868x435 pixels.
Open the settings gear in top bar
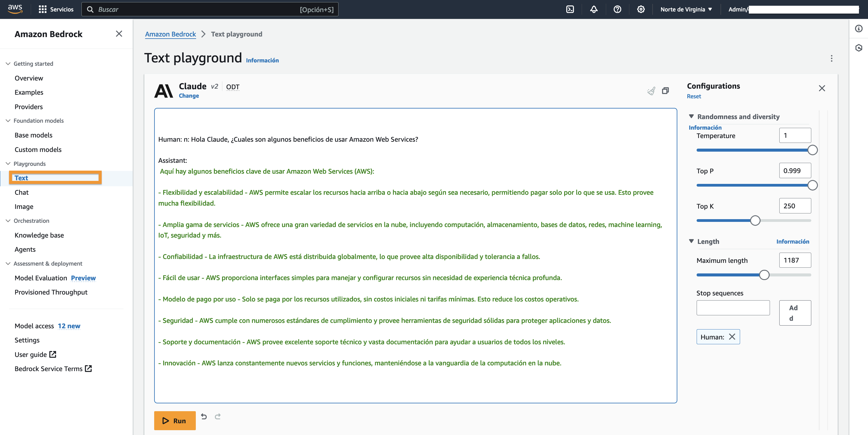pos(641,9)
